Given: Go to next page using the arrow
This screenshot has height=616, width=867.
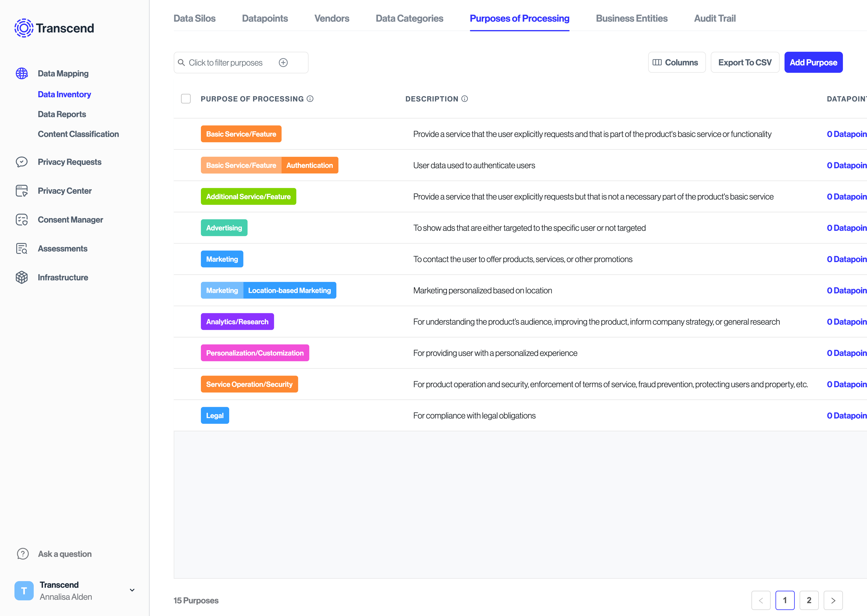Looking at the screenshot, I should (x=833, y=600).
